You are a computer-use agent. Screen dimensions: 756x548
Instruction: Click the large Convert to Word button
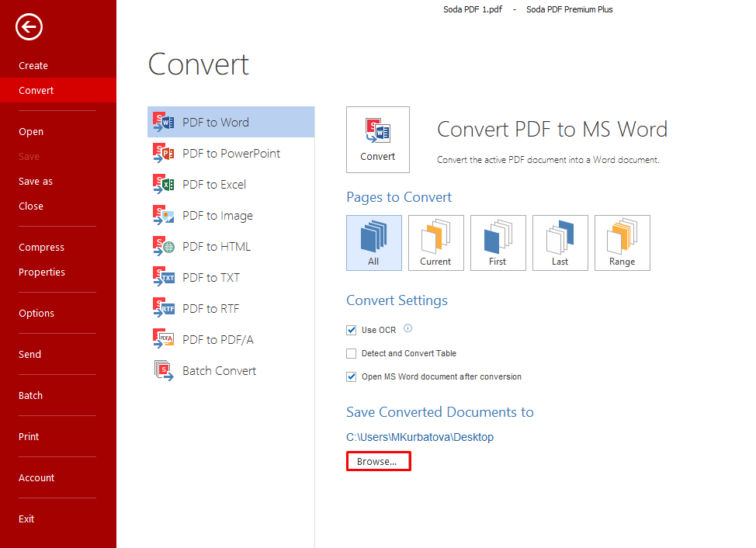pyautogui.click(x=378, y=140)
